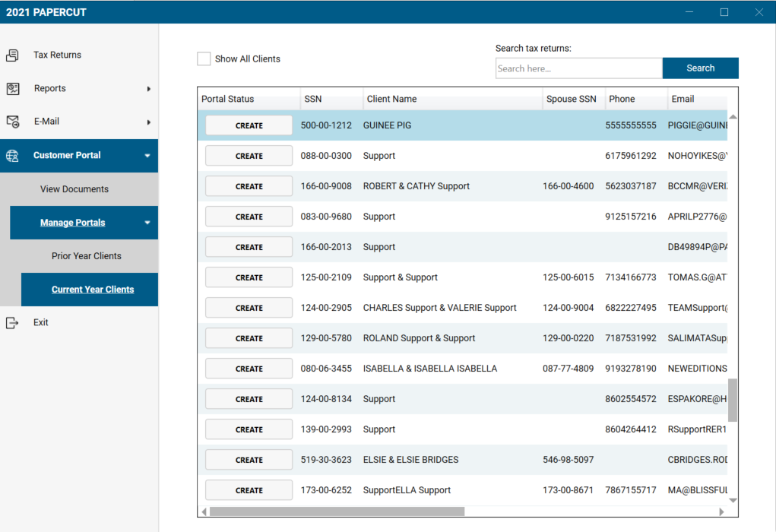Open the Tax Returns menu item
Screen dimensions: 776x532
(x=58, y=55)
